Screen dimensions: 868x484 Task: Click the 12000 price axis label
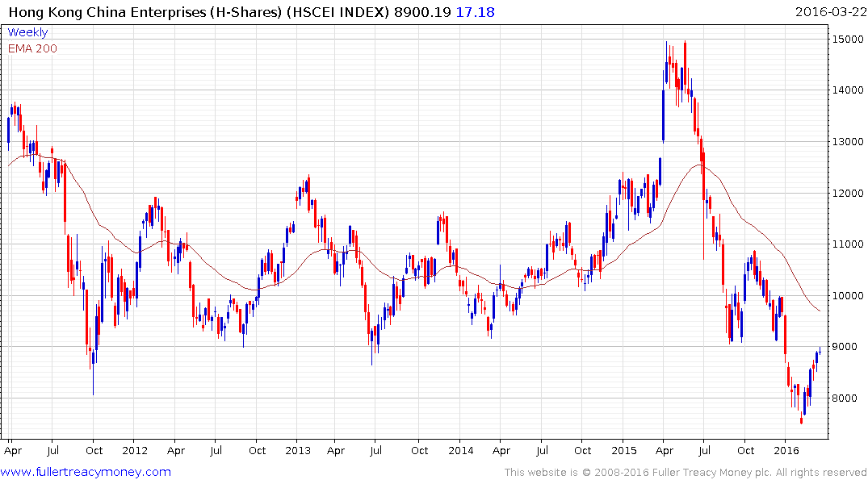[845, 193]
